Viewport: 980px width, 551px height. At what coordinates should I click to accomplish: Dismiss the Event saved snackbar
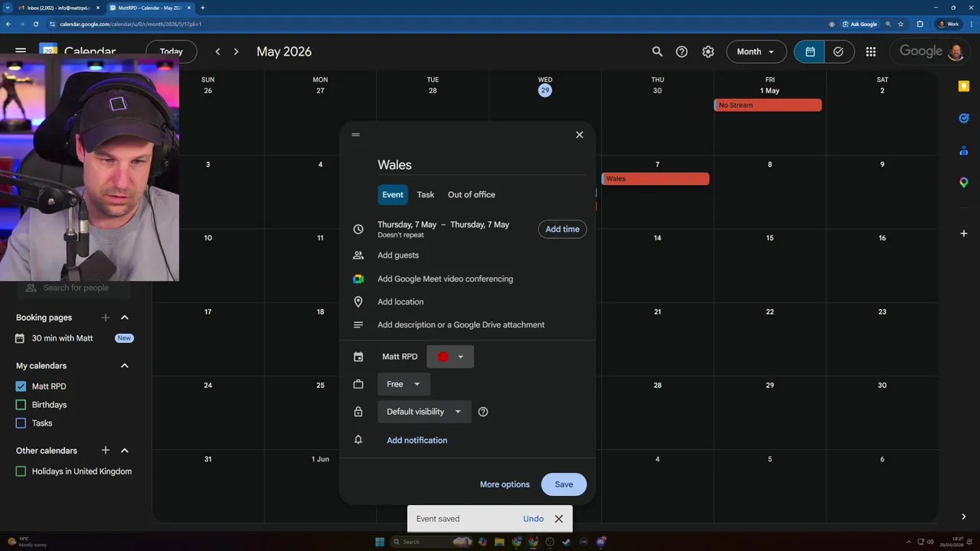(x=559, y=519)
